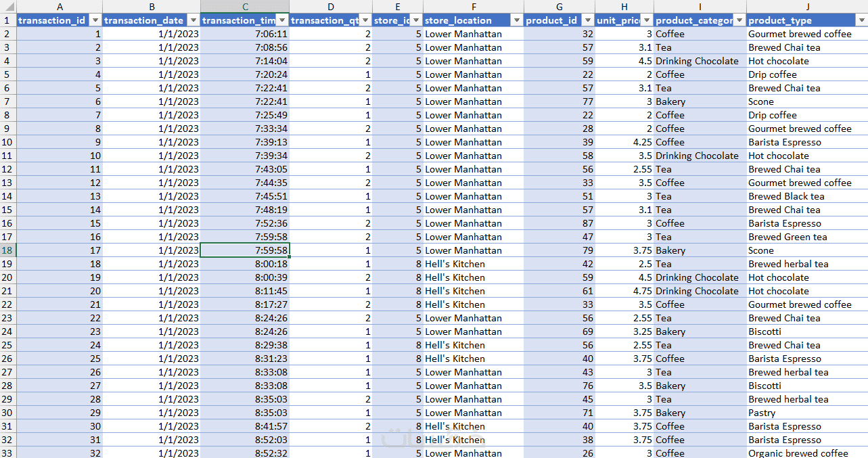This screenshot has height=458, width=868.
Task: Click the Drinking Chocolate cell in row 21
Action: coord(700,291)
